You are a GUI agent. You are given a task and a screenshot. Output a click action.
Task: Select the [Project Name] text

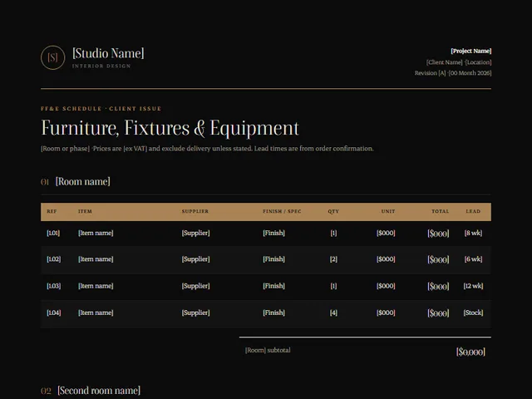[471, 51]
